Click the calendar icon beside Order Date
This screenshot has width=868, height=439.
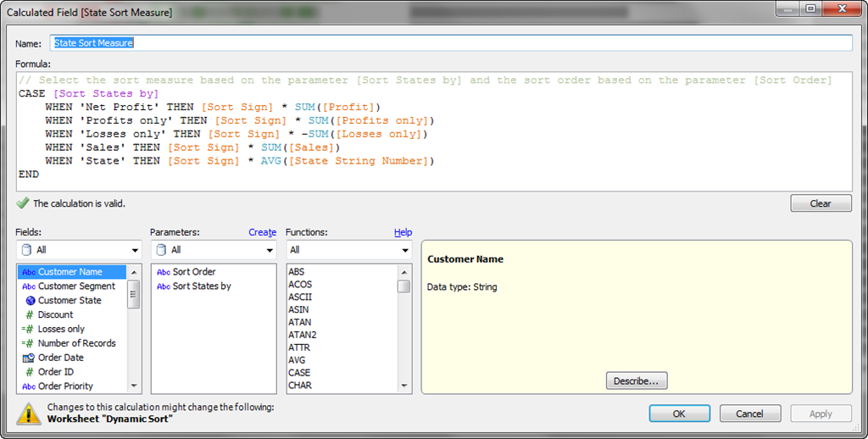[29, 358]
